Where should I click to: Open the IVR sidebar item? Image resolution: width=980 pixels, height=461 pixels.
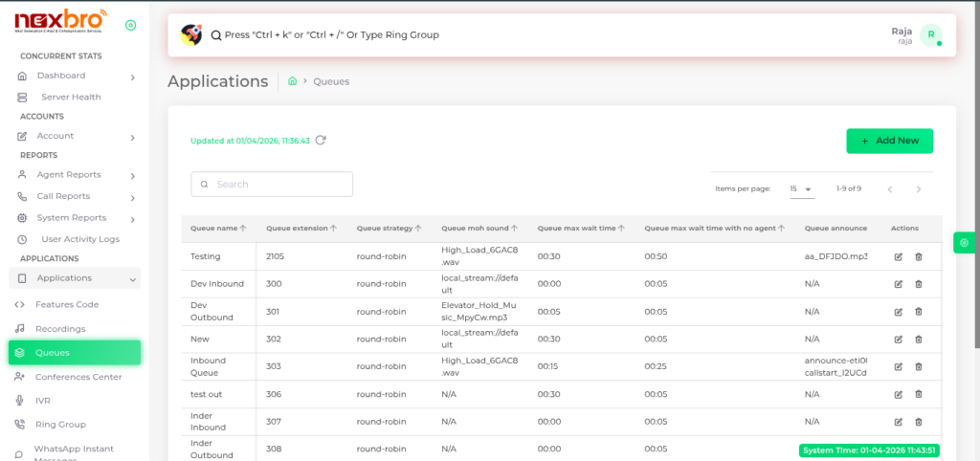click(43, 401)
